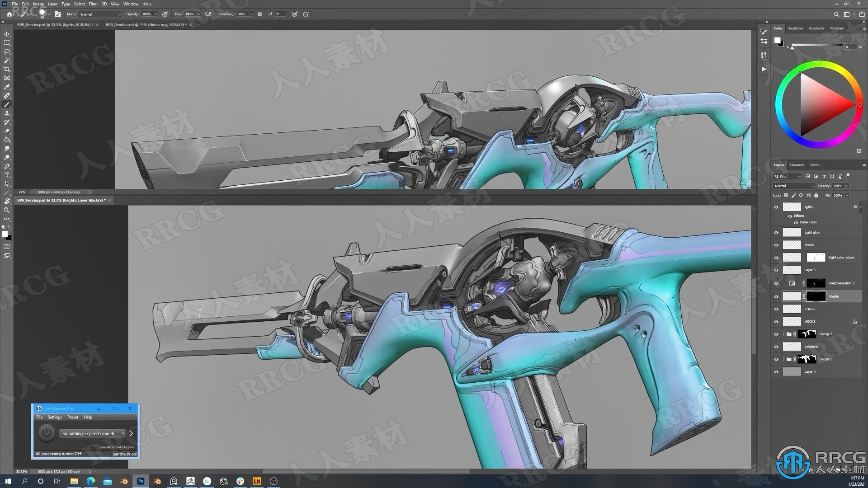The width and height of the screenshot is (868, 488).
Task: Toggle airbrush build-up in options bar
Action: coord(208,14)
